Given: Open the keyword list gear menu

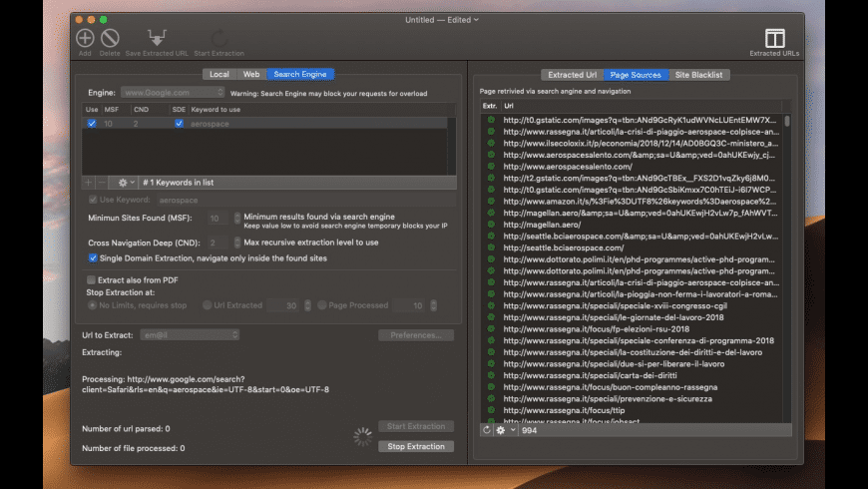Looking at the screenshot, I should pyautogui.click(x=126, y=183).
